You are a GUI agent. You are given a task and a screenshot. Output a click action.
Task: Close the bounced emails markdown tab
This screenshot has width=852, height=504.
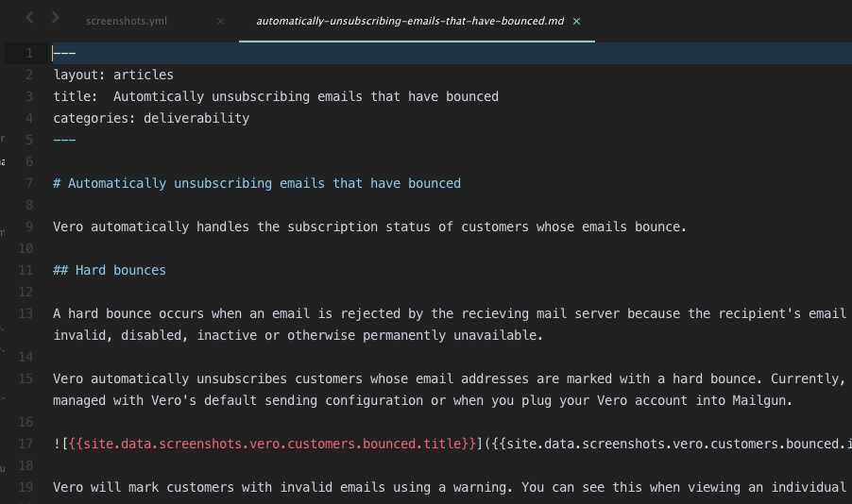[x=577, y=21]
